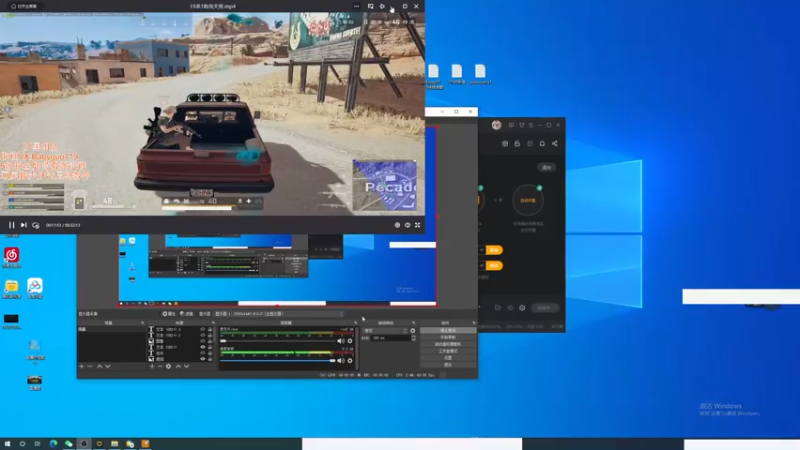This screenshot has width=800, height=450.
Task: Open the display selection dropdown in OBS
Action: [x=279, y=314]
